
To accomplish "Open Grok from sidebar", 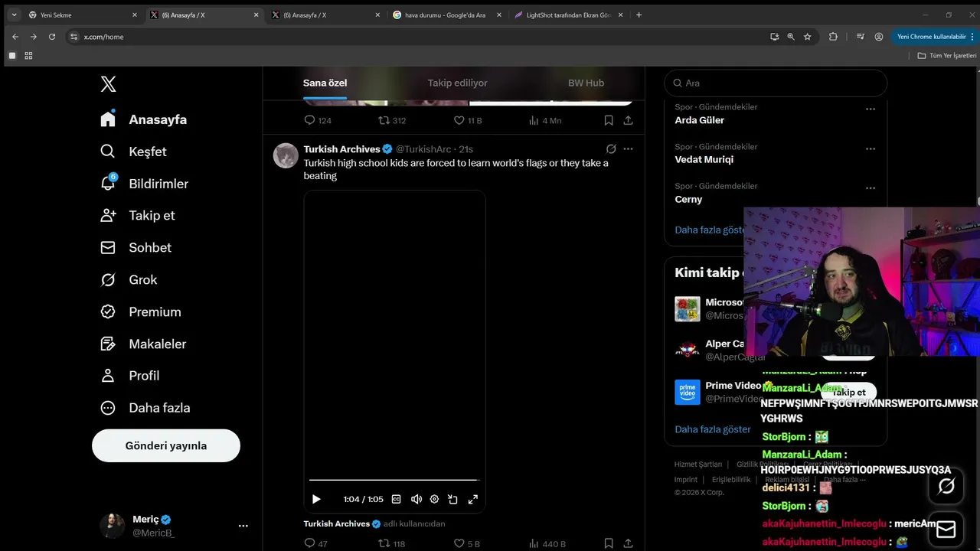I will [x=129, y=280].
